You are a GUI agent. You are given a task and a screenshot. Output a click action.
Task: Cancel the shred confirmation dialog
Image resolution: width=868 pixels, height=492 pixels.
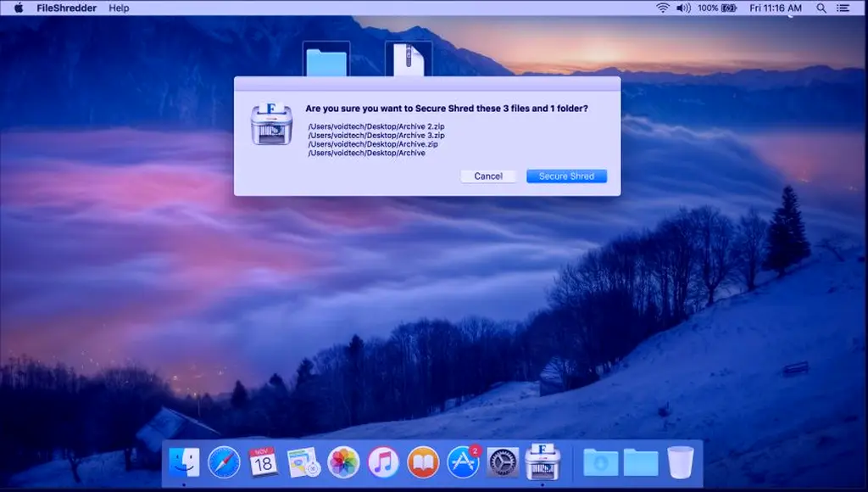click(488, 176)
